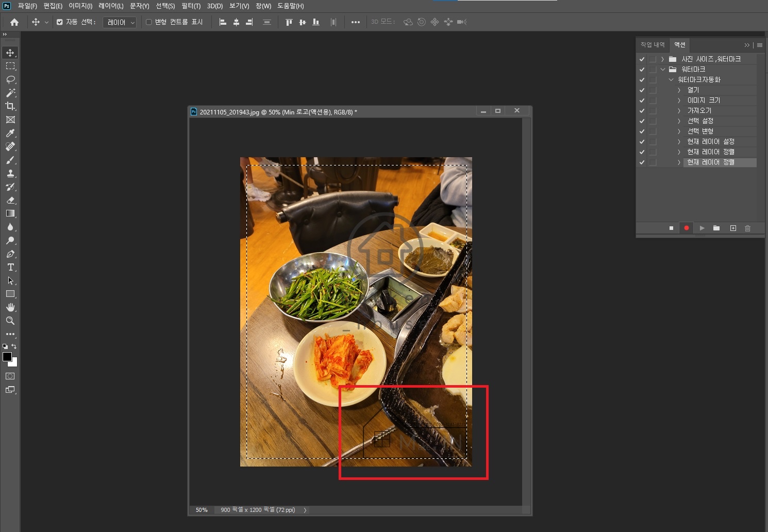This screenshot has height=532, width=768.
Task: Select the Pen tool
Action: (10, 254)
